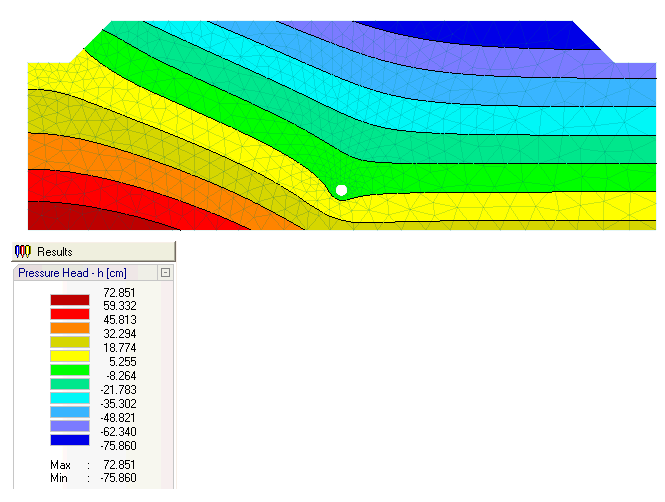The height and width of the screenshot is (502, 665).
Task: Click legend value 45.813
Action: [120, 320]
